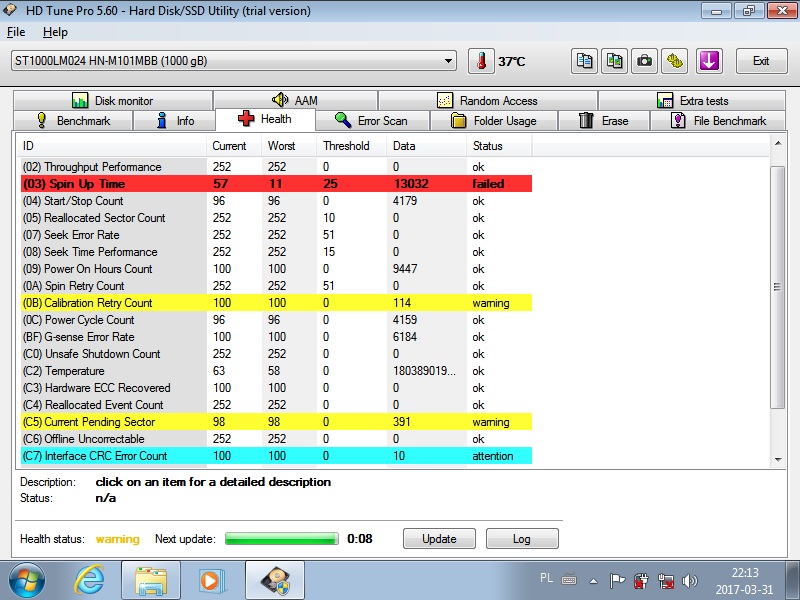Click the vertical scrollbar thumb

click(778, 287)
